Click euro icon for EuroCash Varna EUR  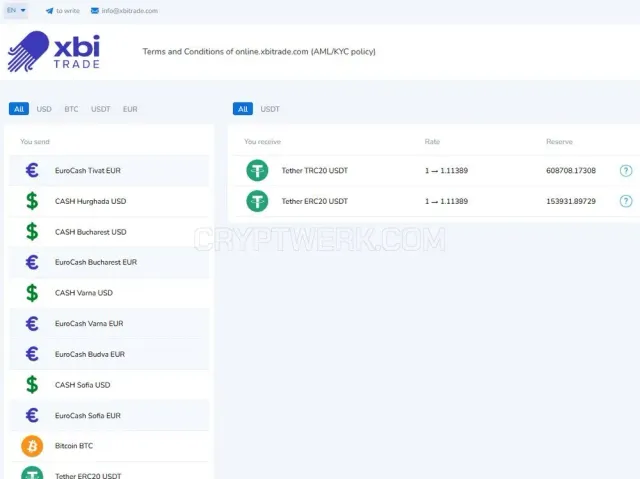point(32,324)
